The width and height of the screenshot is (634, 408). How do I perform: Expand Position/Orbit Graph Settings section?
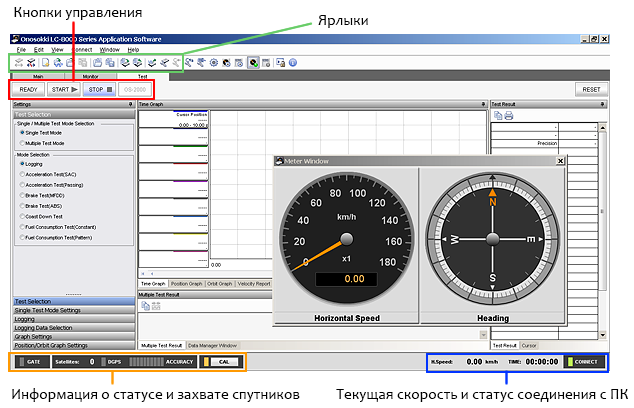(x=74, y=345)
